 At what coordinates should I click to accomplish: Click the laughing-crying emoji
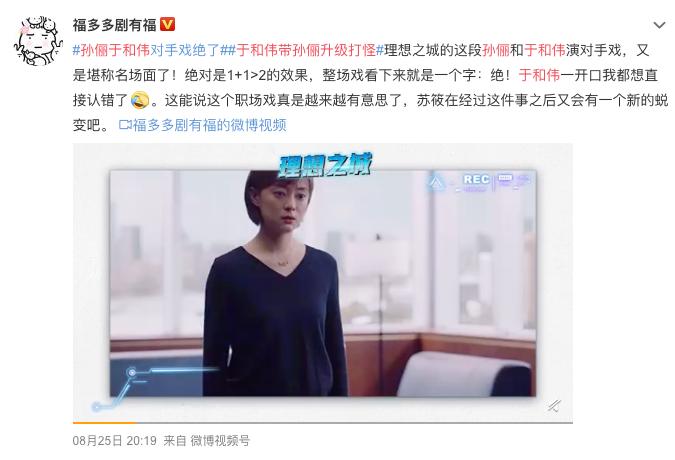pos(139,100)
